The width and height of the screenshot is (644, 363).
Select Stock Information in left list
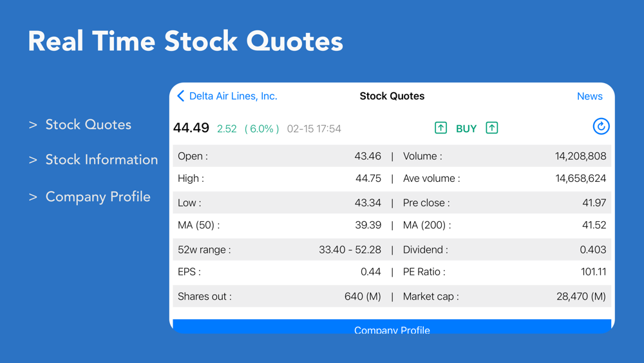(x=102, y=159)
